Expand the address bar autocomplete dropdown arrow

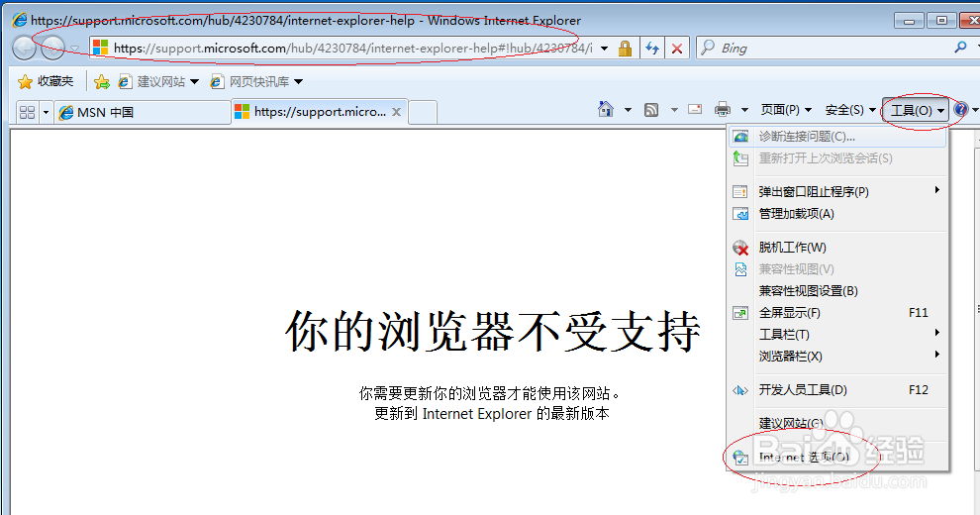(x=605, y=49)
